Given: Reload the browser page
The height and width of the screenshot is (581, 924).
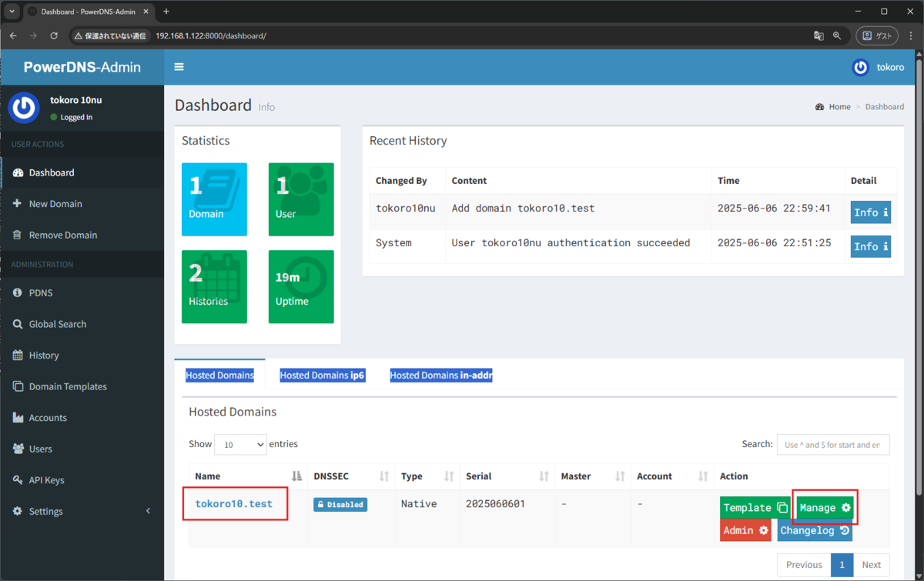Looking at the screenshot, I should 54,35.
